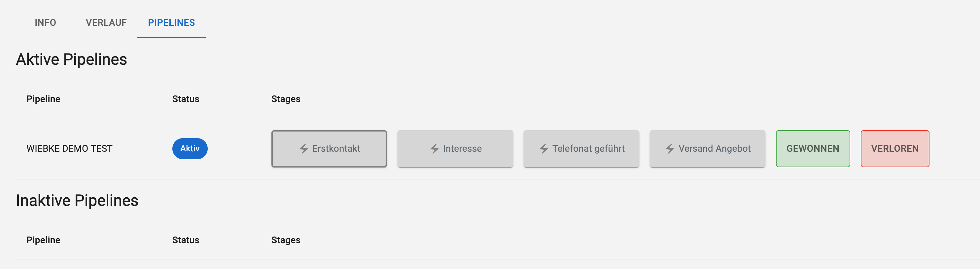Click Status column header under Inaktive Pipelines
This screenshot has height=269, width=980.
tap(186, 240)
